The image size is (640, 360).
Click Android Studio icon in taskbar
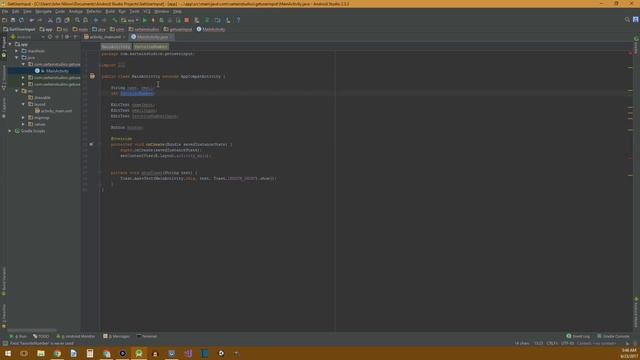point(139,353)
